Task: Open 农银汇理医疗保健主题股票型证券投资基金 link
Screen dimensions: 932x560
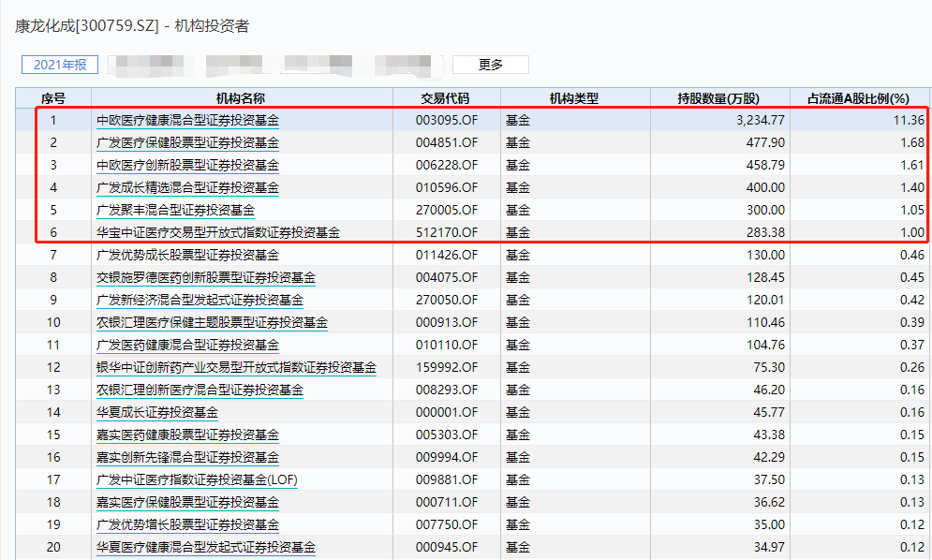Action: coord(212,322)
